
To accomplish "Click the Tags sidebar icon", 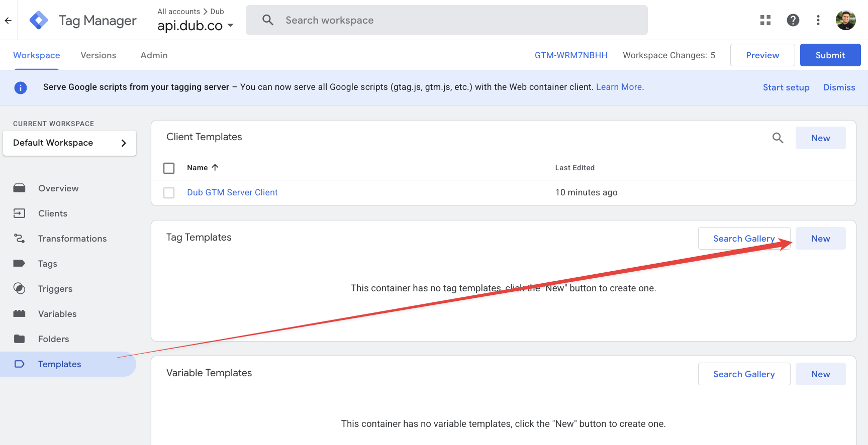I will (x=20, y=264).
